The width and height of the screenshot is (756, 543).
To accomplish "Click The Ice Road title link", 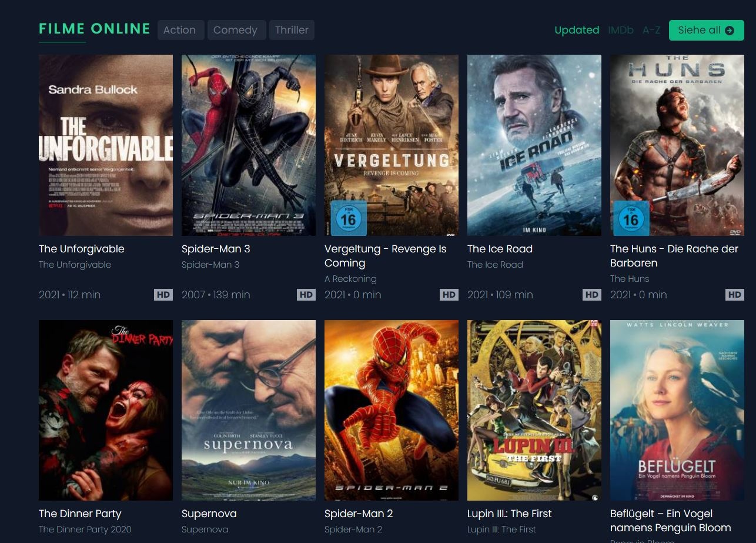I will click(500, 249).
